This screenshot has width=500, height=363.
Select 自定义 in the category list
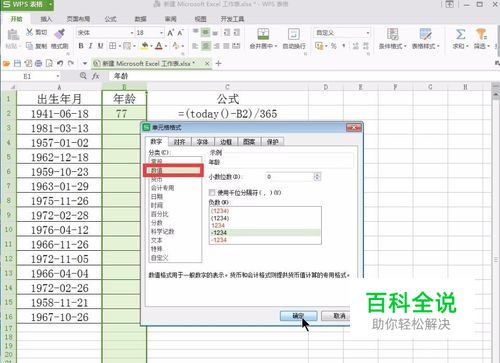(175, 258)
